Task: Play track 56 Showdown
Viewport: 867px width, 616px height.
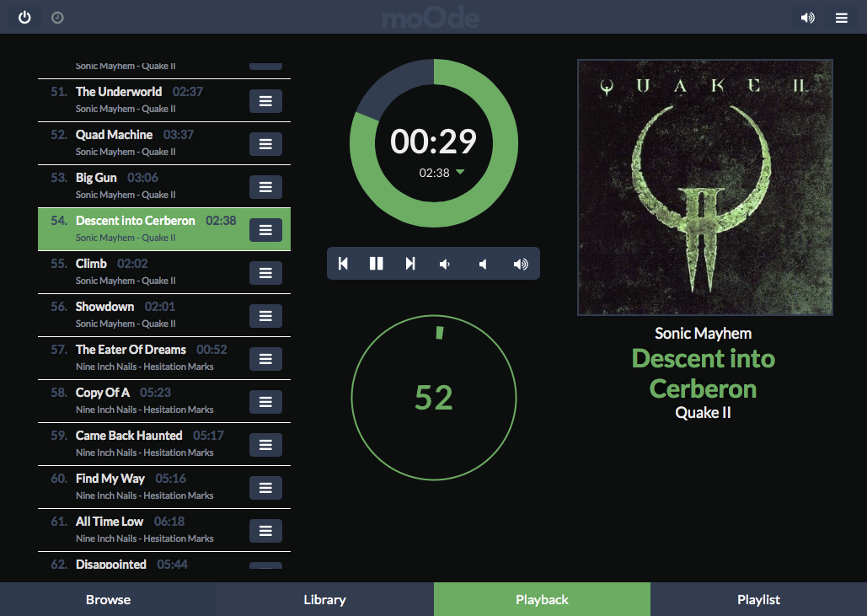Action: coord(164,315)
